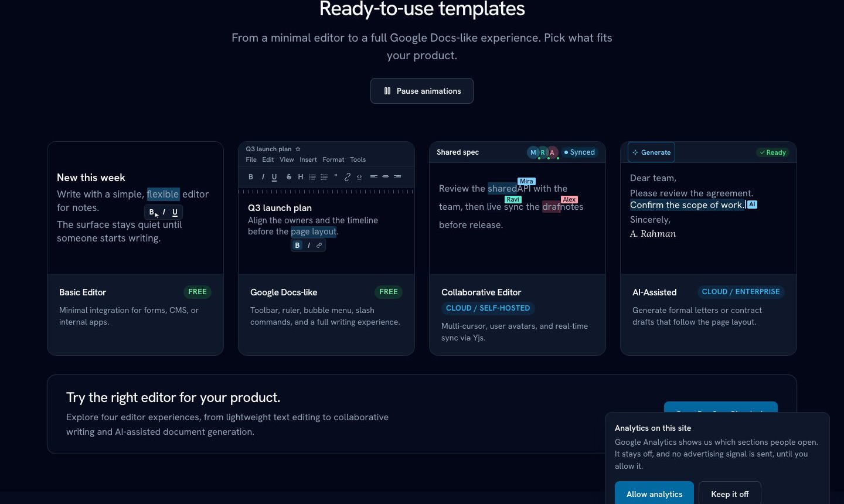Click the bullet list toolbar icon
This screenshot has height=504, width=844.
click(x=312, y=177)
